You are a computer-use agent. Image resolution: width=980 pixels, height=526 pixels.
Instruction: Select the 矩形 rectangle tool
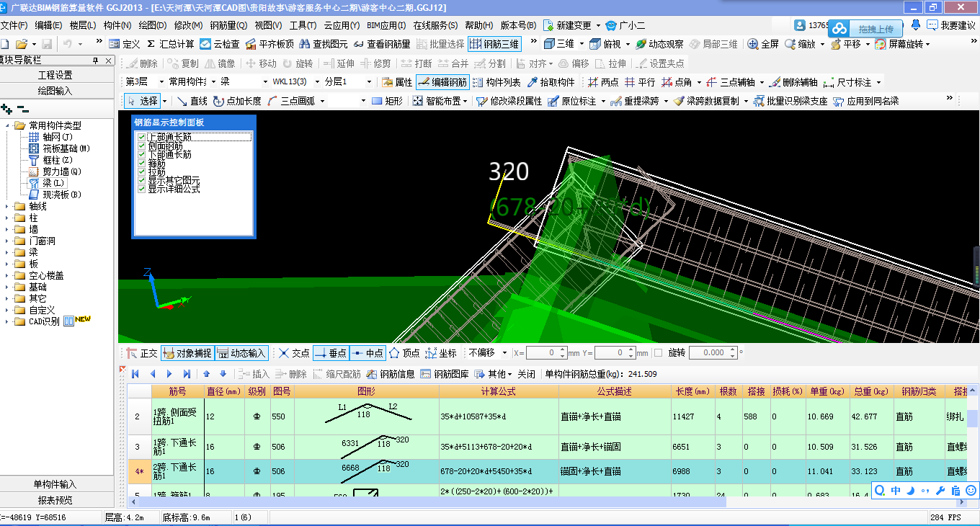[387, 101]
